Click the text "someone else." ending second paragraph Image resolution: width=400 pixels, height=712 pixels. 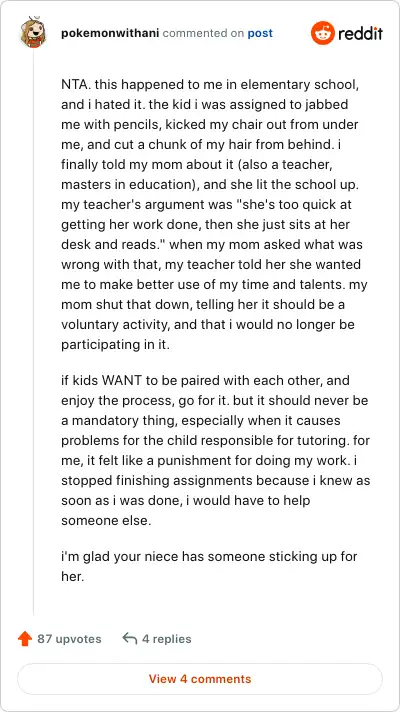[x=106, y=520]
